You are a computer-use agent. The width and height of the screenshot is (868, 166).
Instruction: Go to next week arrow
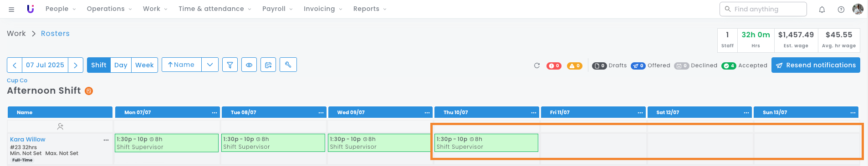click(76, 65)
